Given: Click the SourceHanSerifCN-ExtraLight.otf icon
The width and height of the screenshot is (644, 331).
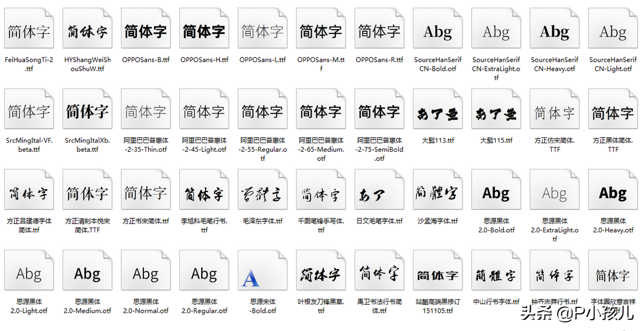Looking at the screenshot, I should [496, 28].
